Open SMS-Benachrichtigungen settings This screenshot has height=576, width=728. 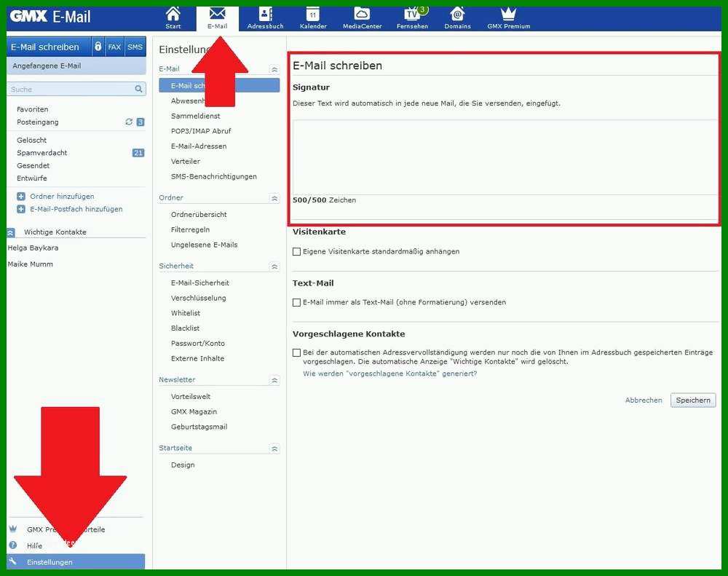pos(213,176)
